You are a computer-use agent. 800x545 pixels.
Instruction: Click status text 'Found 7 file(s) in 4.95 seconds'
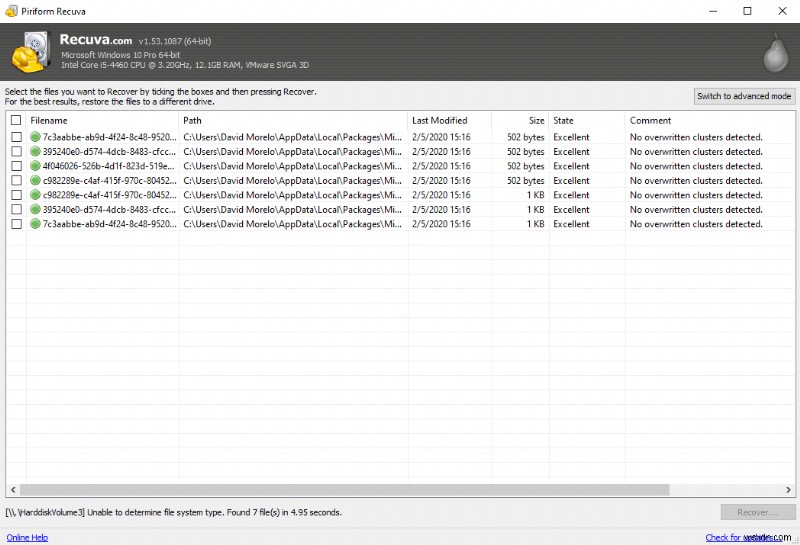pyautogui.click(x=284, y=512)
